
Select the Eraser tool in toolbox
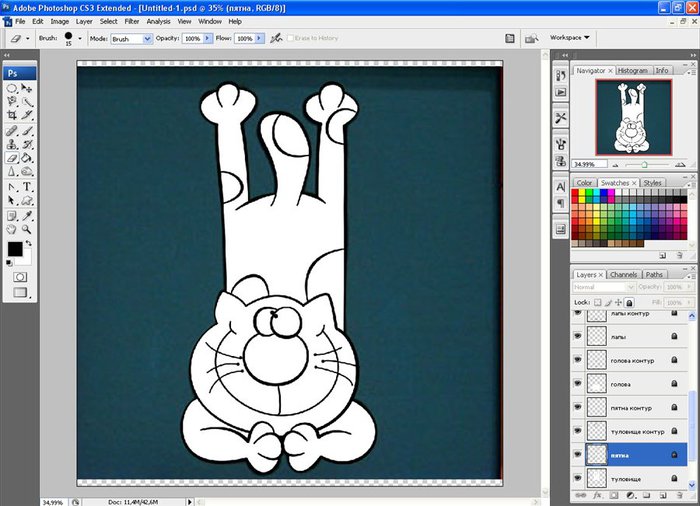coord(12,158)
